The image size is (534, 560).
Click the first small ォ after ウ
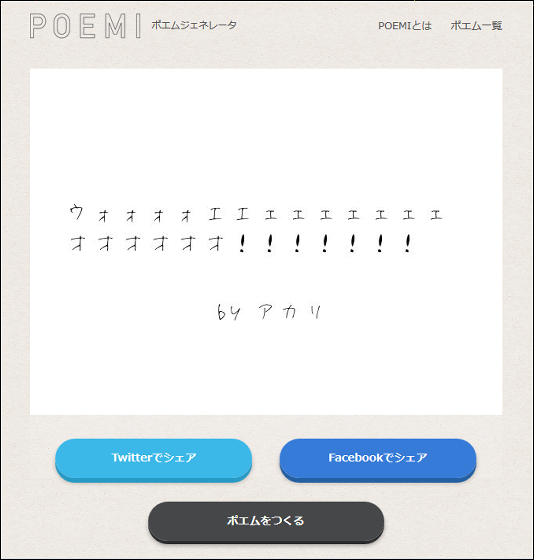click(x=103, y=216)
